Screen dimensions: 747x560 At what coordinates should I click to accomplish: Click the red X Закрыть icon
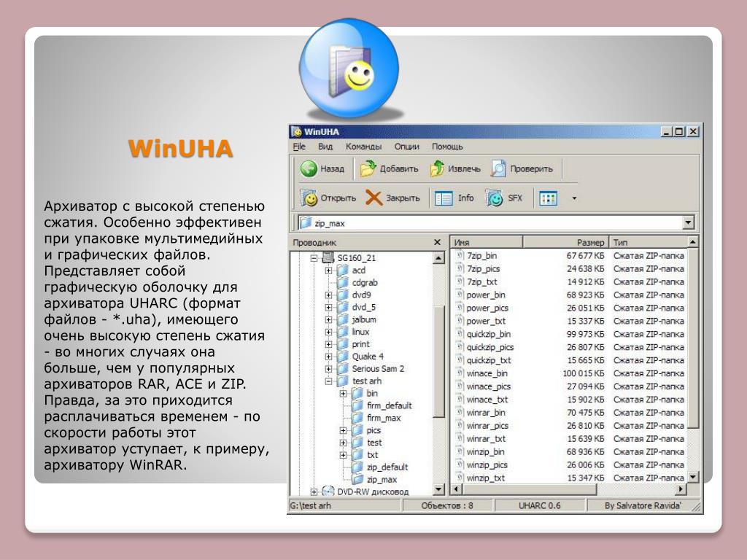click(374, 198)
